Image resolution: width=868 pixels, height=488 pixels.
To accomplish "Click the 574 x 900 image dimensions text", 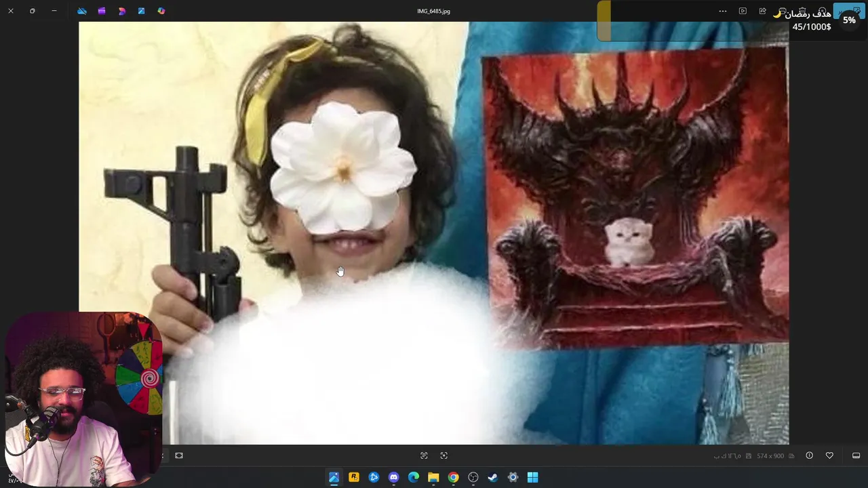I will pyautogui.click(x=770, y=456).
